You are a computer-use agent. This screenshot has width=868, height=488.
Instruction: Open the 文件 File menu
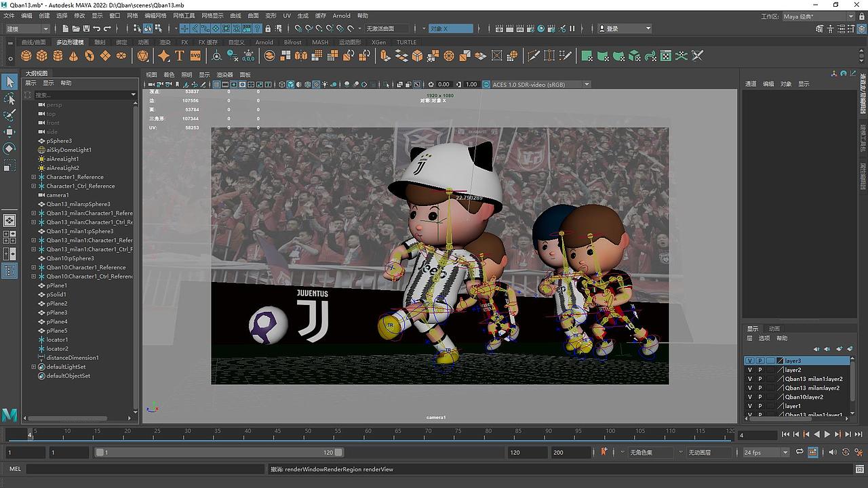(x=9, y=16)
